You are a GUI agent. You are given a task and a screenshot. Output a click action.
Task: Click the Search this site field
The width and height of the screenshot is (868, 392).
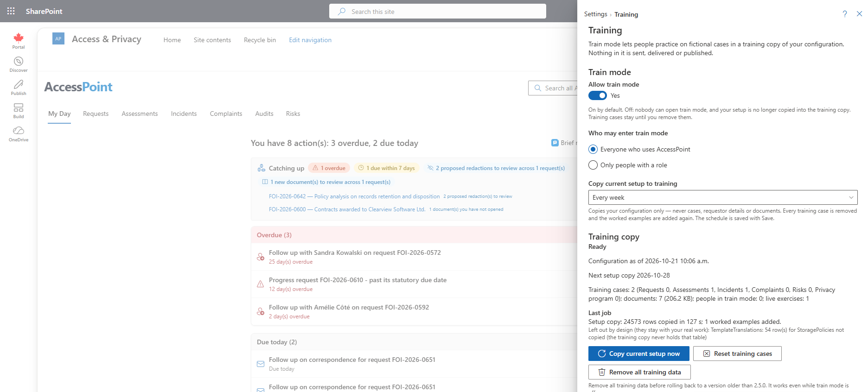pos(438,12)
